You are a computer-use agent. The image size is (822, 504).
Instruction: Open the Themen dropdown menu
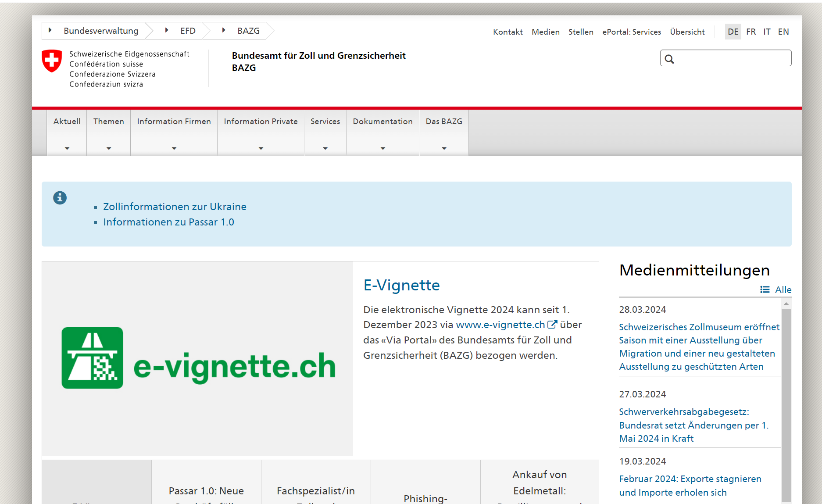coord(109,132)
